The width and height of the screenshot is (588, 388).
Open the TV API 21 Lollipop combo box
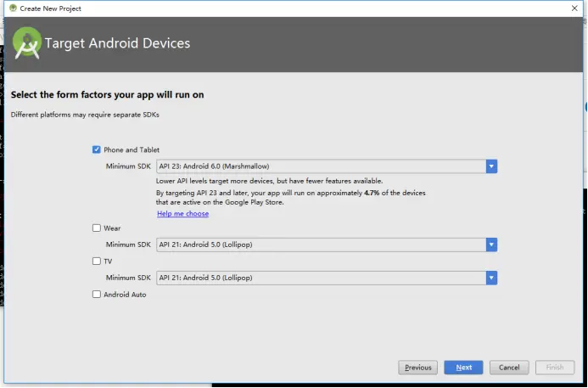[x=321, y=278]
